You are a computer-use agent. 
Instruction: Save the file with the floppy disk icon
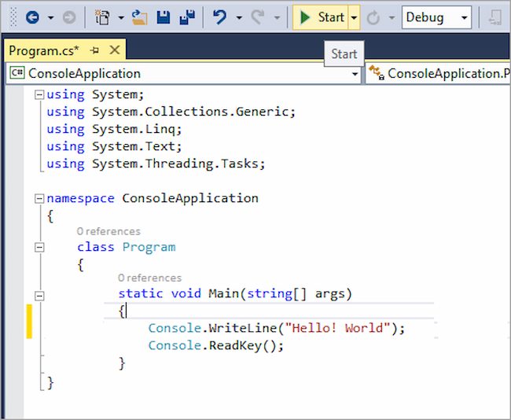pyautogui.click(x=164, y=17)
